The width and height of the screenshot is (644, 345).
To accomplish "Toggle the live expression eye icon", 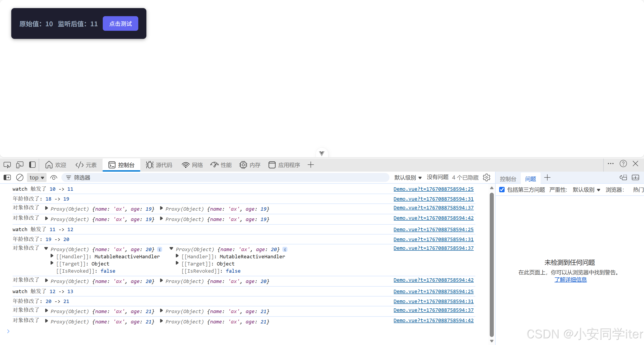I will (54, 177).
